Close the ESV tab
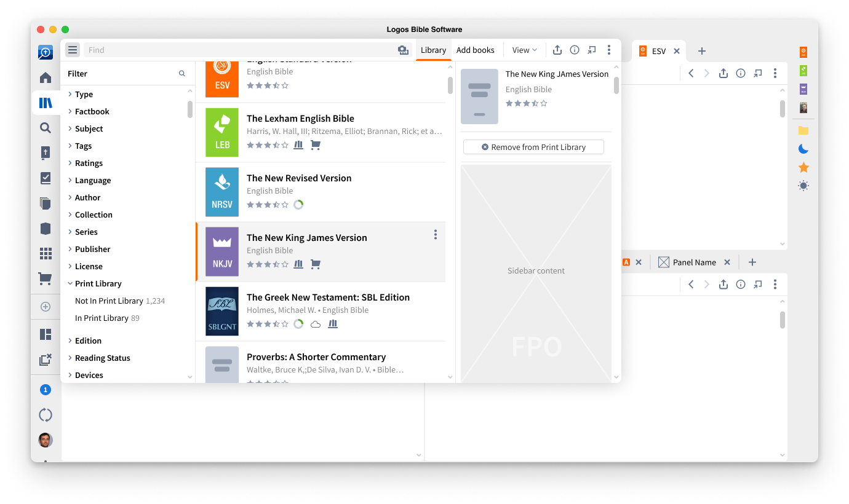Viewport: 849px width, 504px height. pyautogui.click(x=677, y=51)
